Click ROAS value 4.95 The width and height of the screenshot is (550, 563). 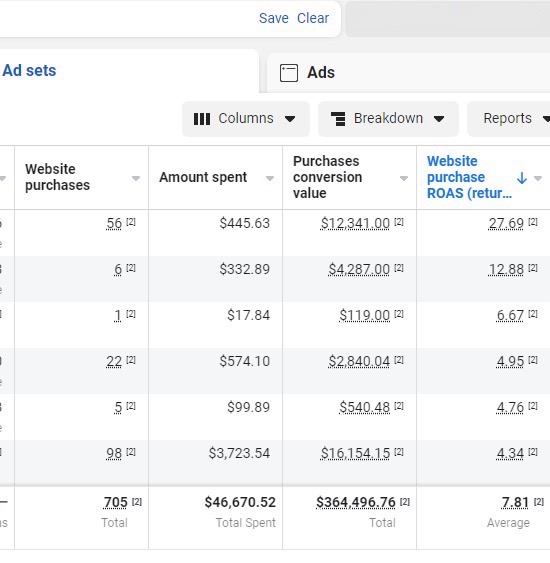click(510, 361)
